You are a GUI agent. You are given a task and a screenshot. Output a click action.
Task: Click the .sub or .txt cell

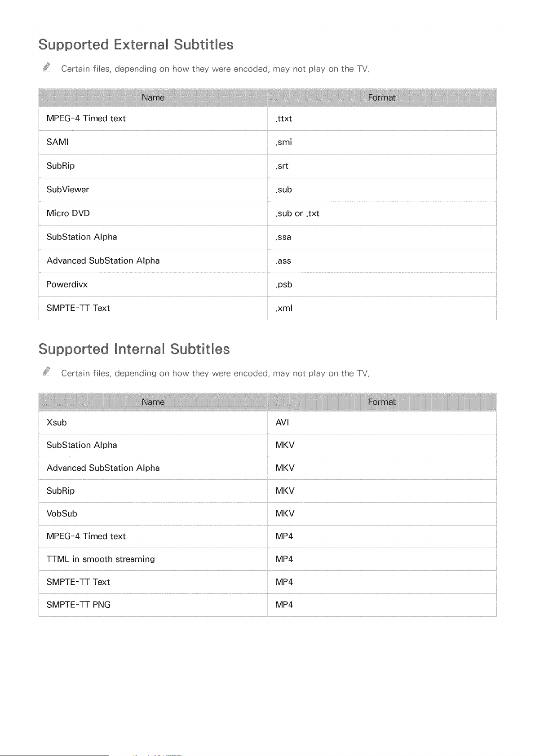pos(382,213)
